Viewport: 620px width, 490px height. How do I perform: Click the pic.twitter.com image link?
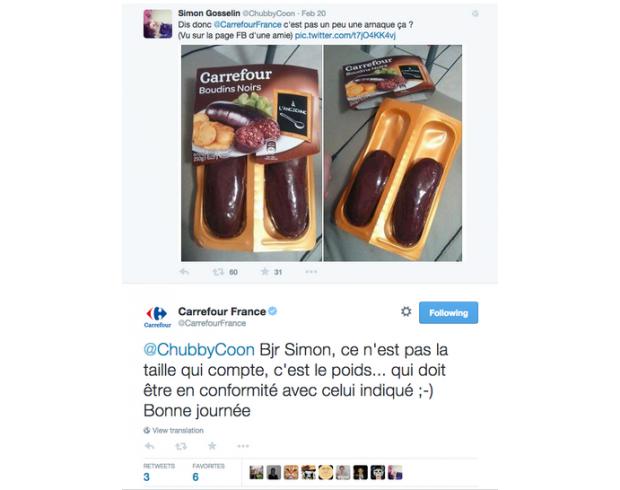(x=345, y=35)
